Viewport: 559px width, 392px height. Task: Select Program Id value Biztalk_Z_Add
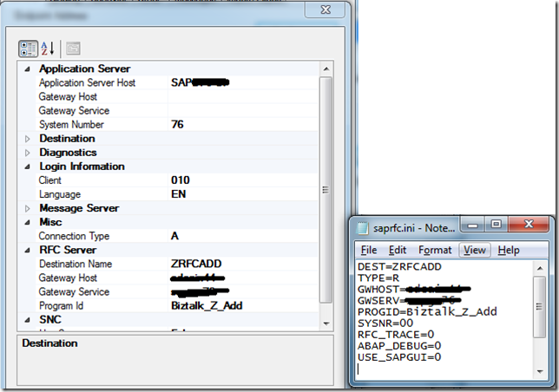(243, 306)
